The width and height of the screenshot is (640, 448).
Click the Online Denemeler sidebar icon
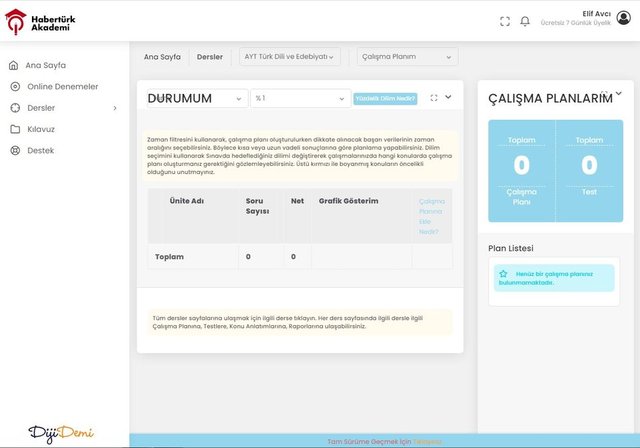coord(14,87)
